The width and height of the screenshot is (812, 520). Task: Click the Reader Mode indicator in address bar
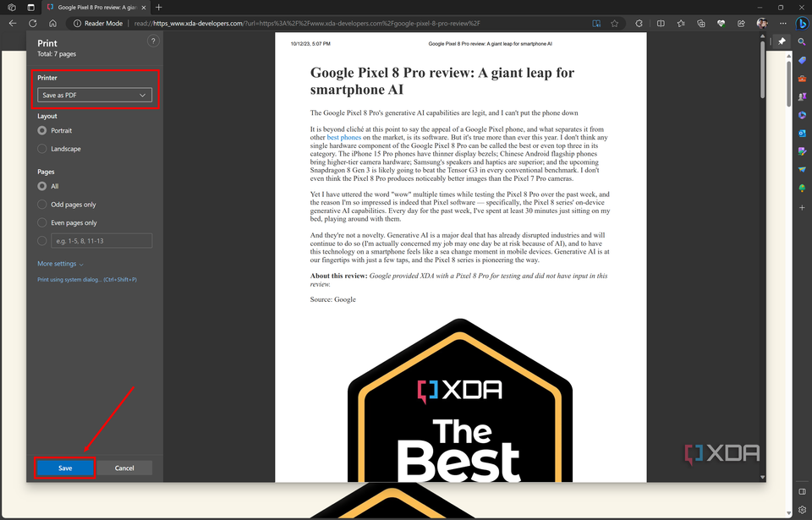[98, 24]
